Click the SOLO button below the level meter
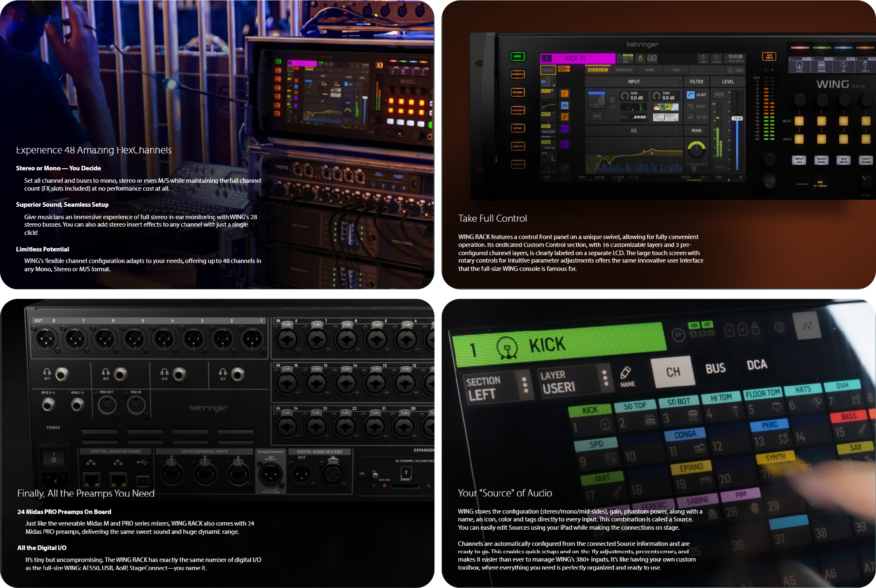876x588 pixels. pyautogui.click(x=719, y=167)
